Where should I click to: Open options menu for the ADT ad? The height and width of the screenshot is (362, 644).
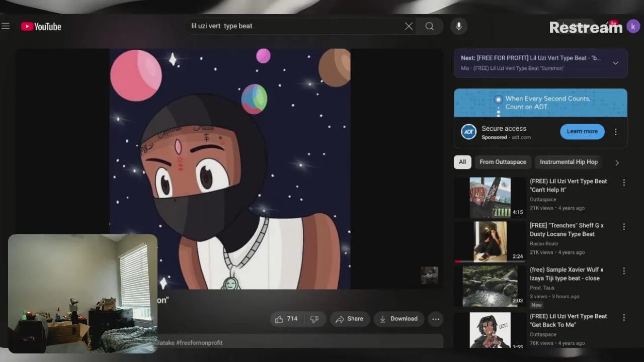click(x=616, y=132)
